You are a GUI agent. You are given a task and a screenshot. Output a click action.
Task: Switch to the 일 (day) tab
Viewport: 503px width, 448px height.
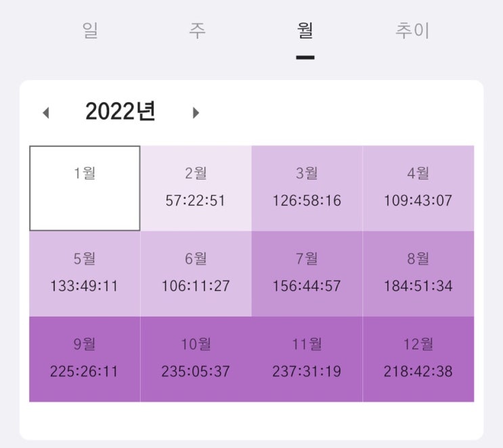point(90,31)
